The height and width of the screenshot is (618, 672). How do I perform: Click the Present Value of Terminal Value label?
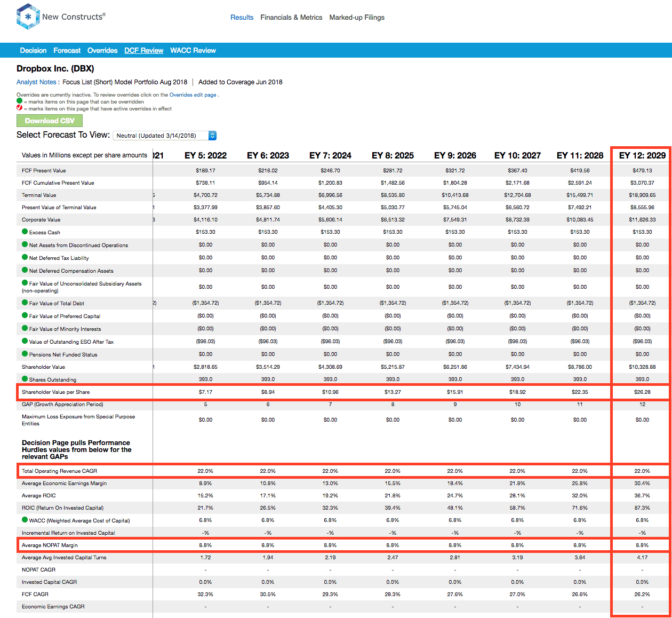[59, 208]
